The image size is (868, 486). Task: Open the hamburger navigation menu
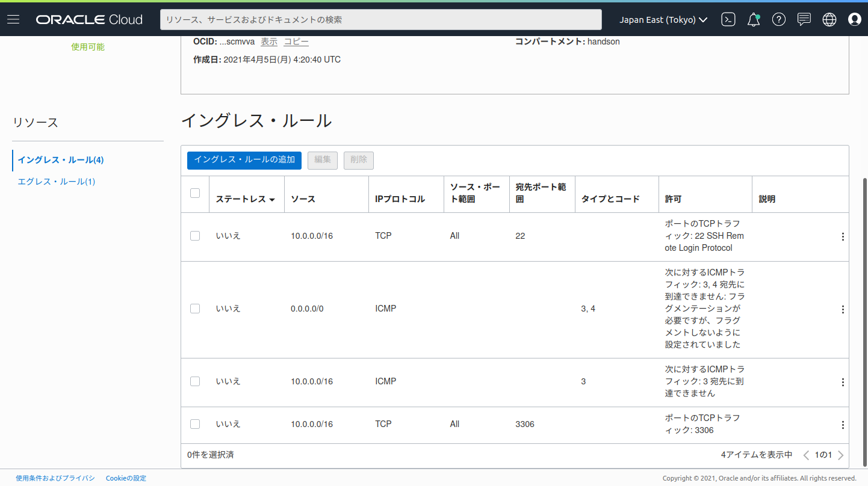tap(13, 20)
